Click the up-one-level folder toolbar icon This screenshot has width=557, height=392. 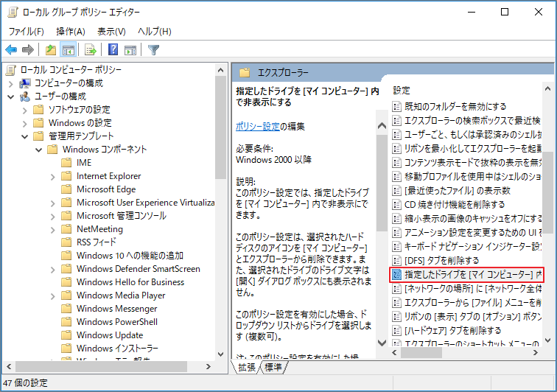click(x=50, y=50)
